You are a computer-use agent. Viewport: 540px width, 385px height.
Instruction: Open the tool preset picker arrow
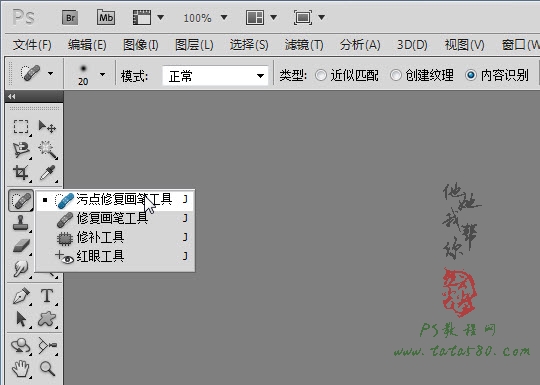(51, 73)
